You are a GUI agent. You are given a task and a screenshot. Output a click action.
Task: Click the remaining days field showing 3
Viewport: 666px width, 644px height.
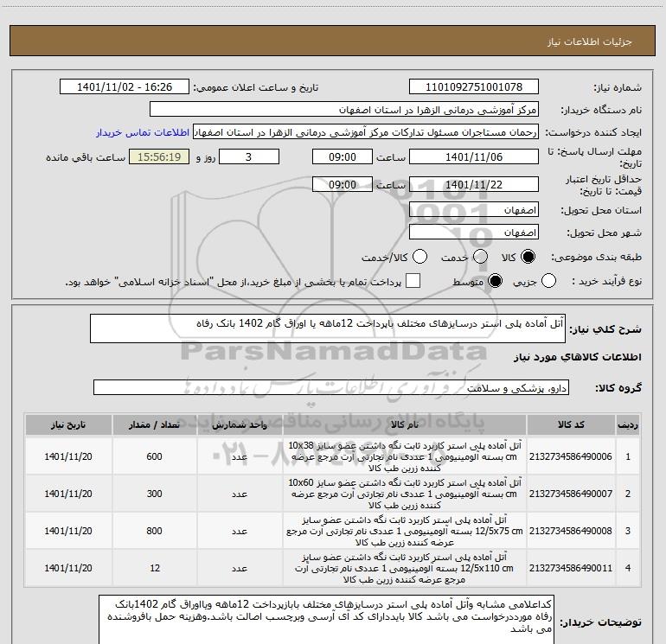click(249, 156)
